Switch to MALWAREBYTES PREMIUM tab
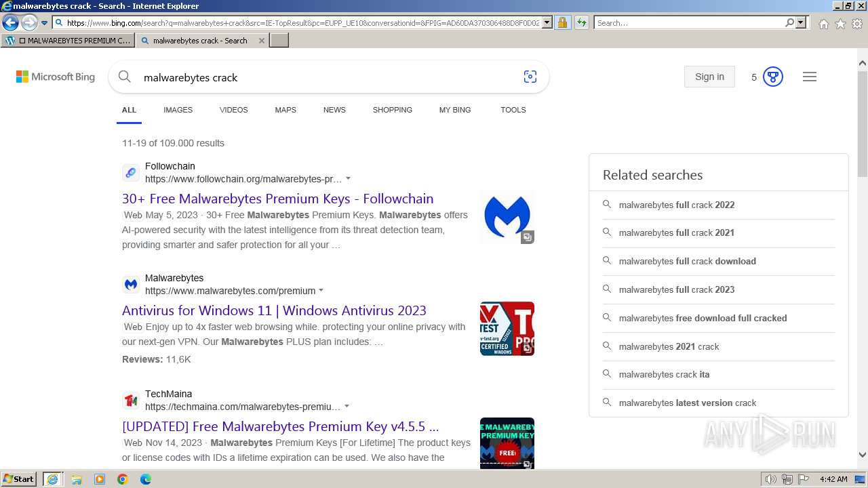This screenshot has height=488, width=868. 68,41
